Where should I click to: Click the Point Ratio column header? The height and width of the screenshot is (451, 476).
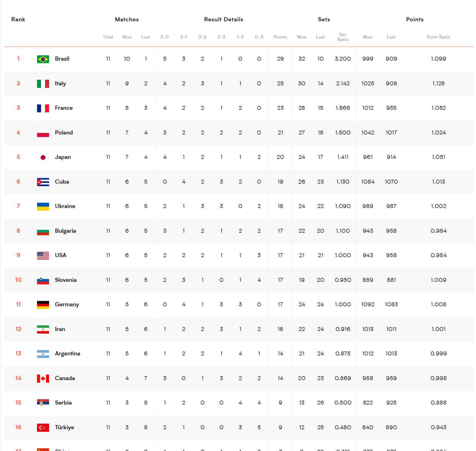coord(438,37)
